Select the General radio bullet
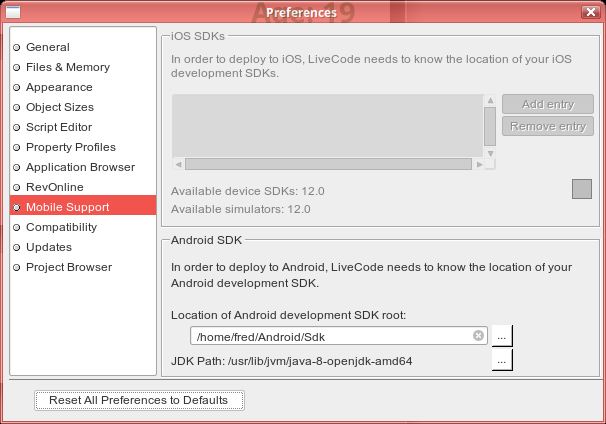Image resolution: width=606 pixels, height=424 pixels. click(x=16, y=47)
